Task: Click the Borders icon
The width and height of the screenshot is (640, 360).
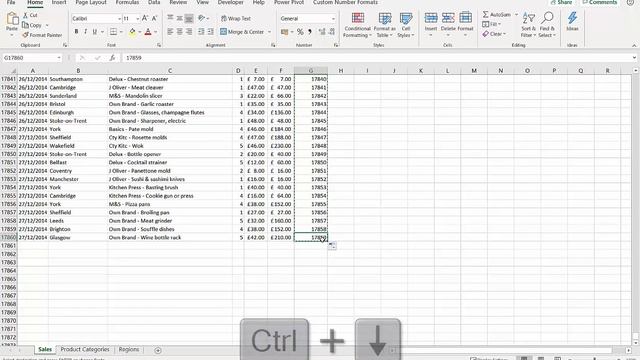Action: 113,31
